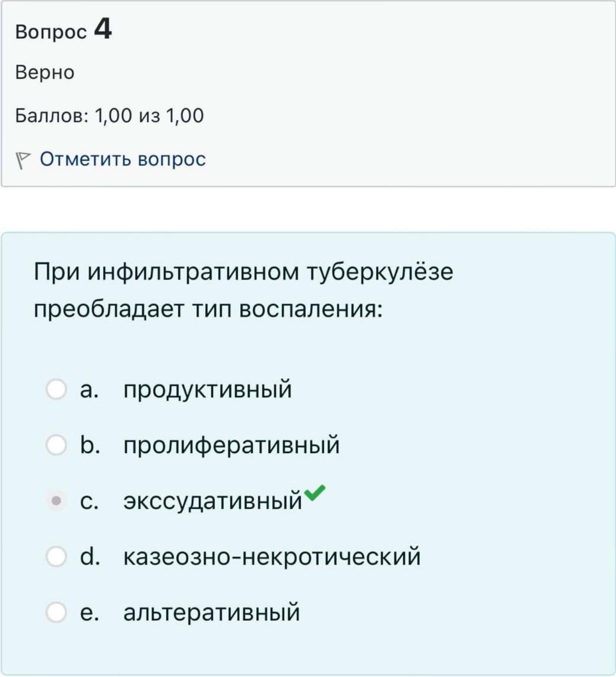616x677 pixels.
Task: Click the letter label a.
Action: 89,390
